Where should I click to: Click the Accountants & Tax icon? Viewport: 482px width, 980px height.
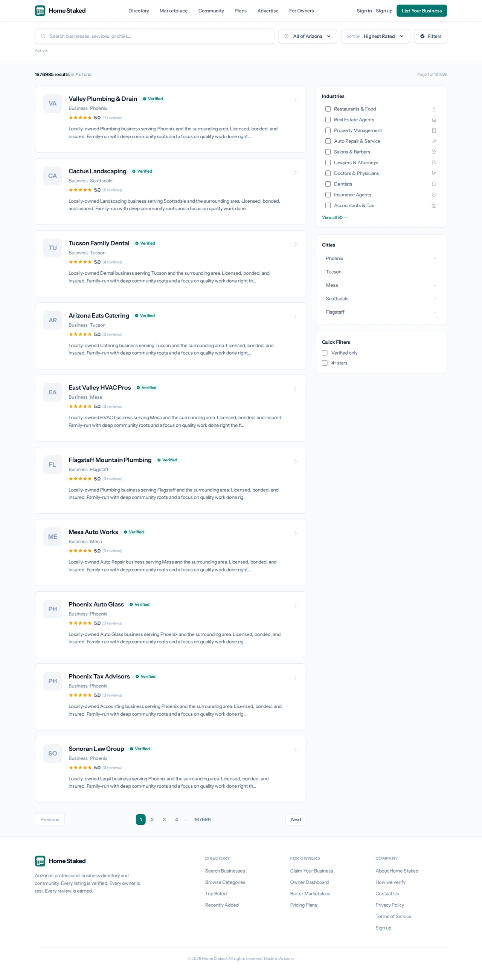434,205
